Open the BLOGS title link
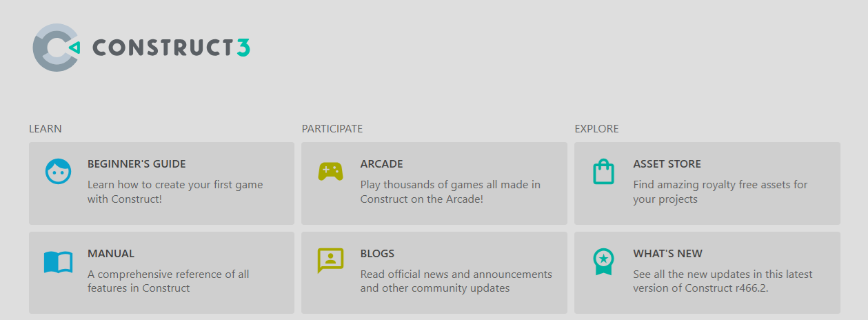Image resolution: width=868 pixels, height=320 pixels. pyautogui.click(x=377, y=254)
